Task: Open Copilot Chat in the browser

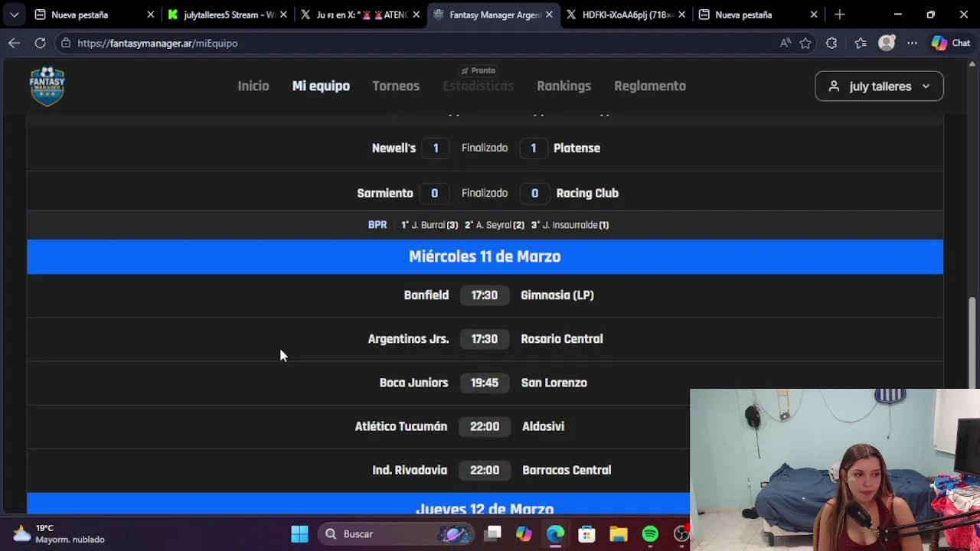Action: (x=951, y=43)
